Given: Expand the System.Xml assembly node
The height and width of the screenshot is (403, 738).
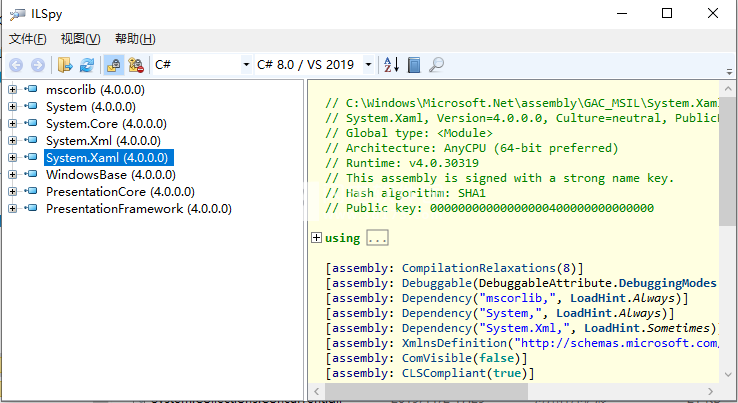Looking at the screenshot, I should point(12,140).
